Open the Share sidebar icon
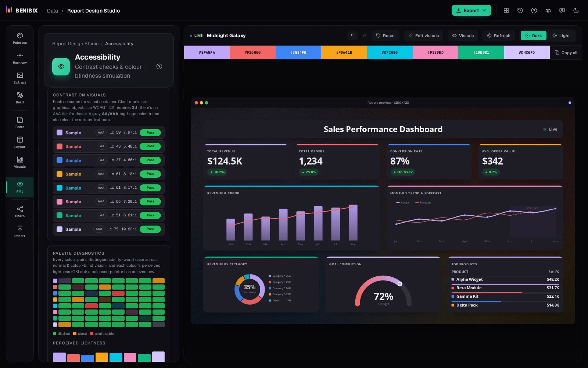The height and width of the screenshot is (368, 588). (x=20, y=212)
